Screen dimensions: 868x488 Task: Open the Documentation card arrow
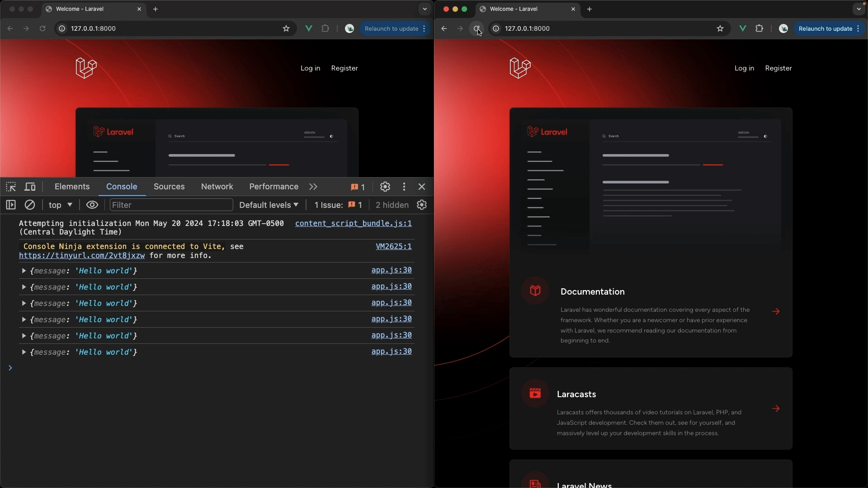tap(776, 311)
